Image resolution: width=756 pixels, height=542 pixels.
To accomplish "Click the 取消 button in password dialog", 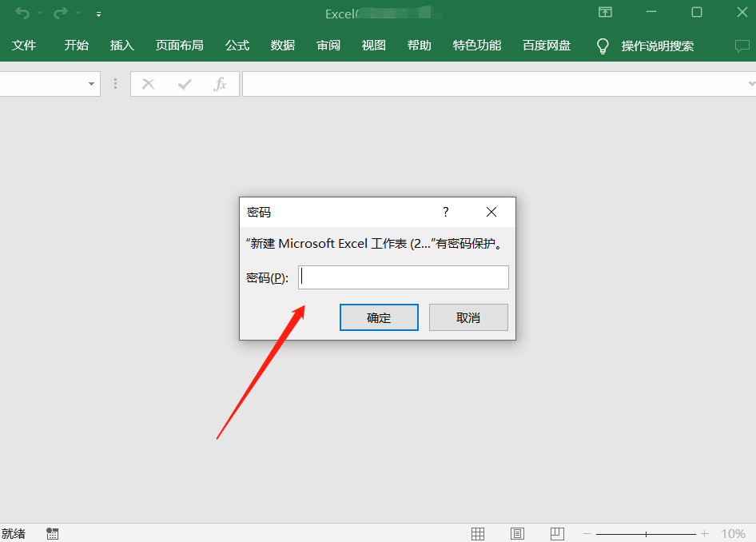I will [468, 317].
